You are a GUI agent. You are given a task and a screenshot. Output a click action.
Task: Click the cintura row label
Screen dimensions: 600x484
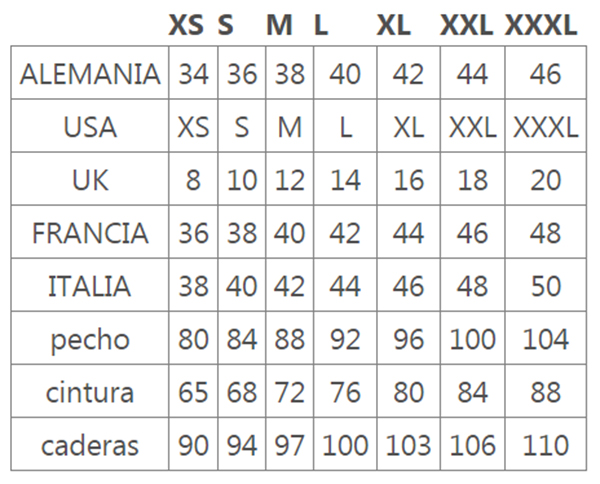tap(90, 393)
